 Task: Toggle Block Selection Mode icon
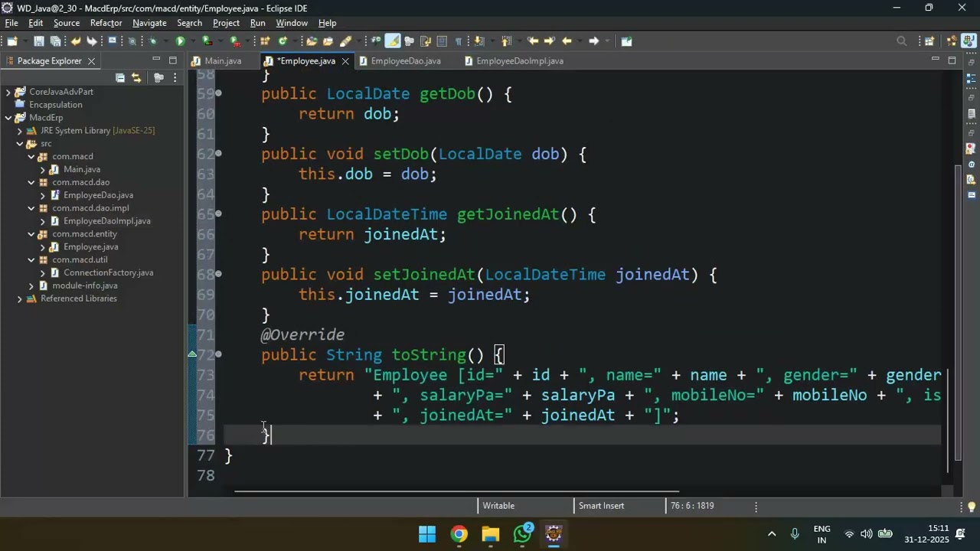click(442, 41)
